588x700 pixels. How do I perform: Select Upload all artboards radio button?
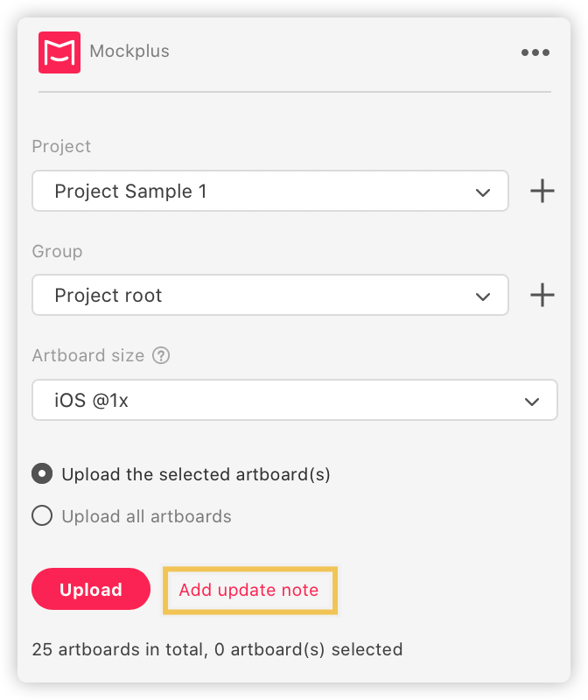42,515
